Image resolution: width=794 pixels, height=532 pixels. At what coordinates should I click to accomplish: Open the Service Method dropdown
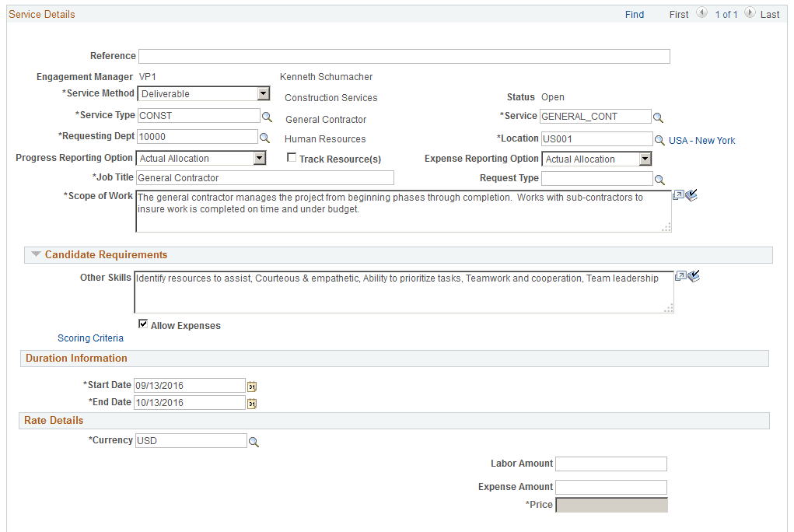tap(263, 93)
